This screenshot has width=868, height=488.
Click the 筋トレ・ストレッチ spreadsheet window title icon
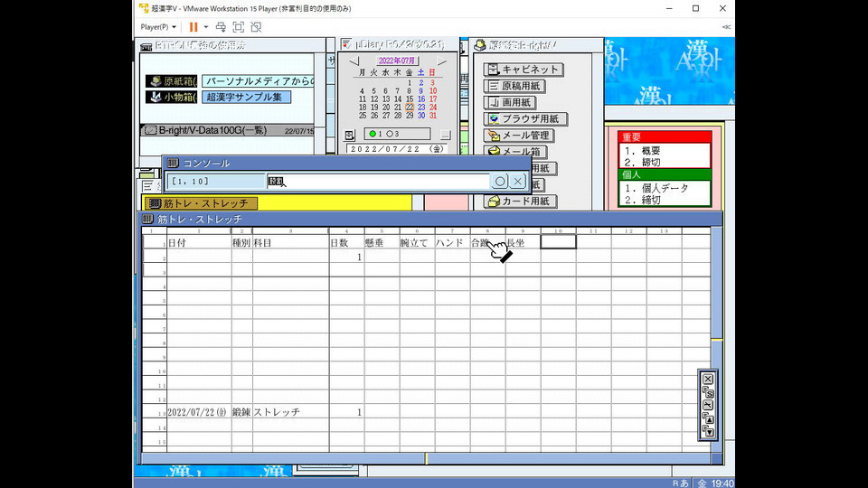(x=147, y=219)
